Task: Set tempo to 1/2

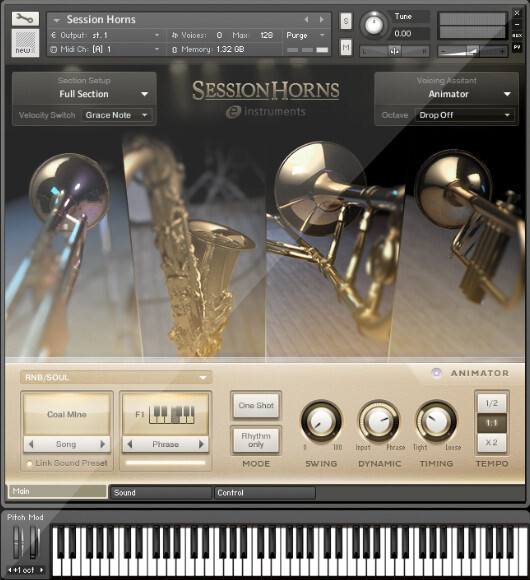Action: 492,403
